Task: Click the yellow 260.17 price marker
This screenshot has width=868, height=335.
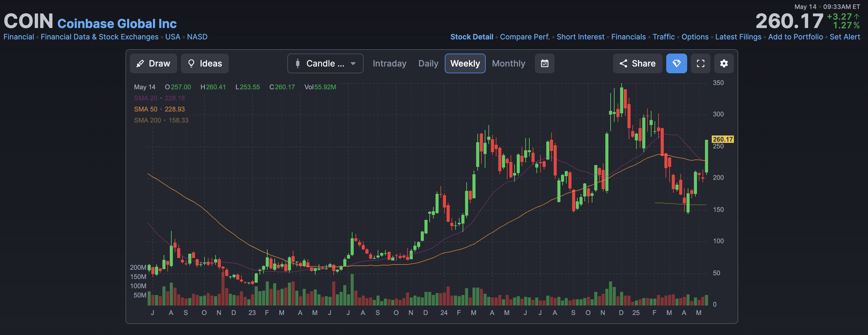Action: coord(723,139)
